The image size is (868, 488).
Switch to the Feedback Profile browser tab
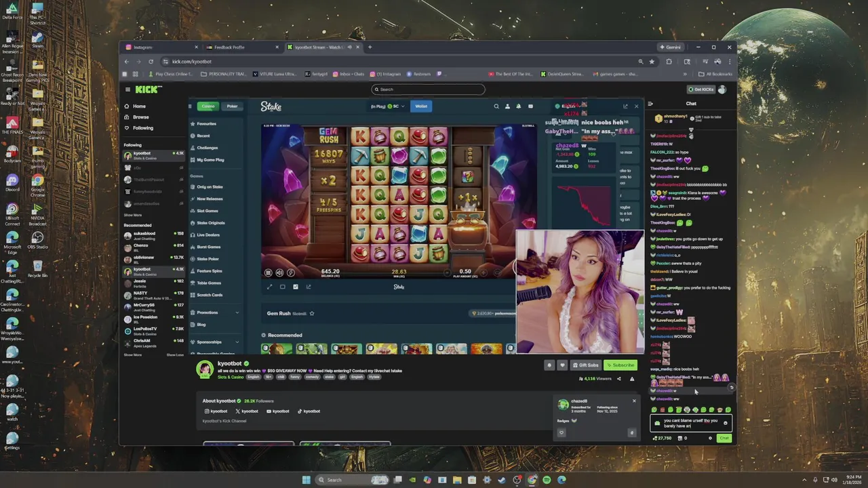(x=242, y=47)
